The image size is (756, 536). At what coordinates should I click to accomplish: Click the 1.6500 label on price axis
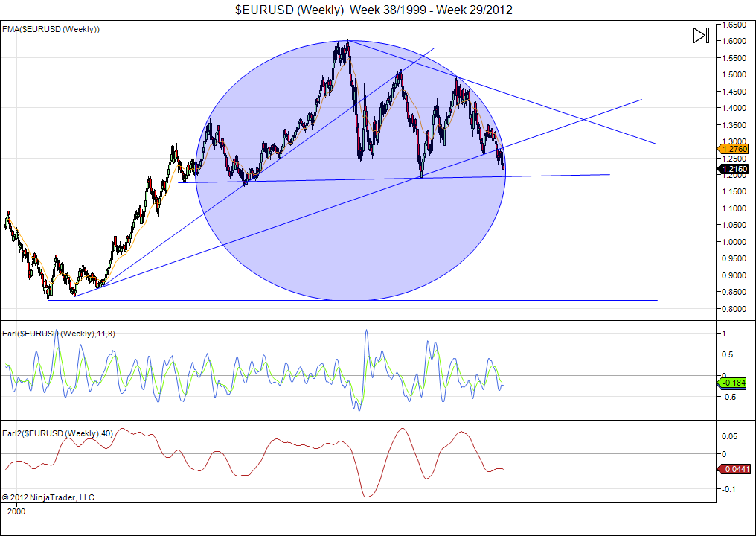pos(735,25)
